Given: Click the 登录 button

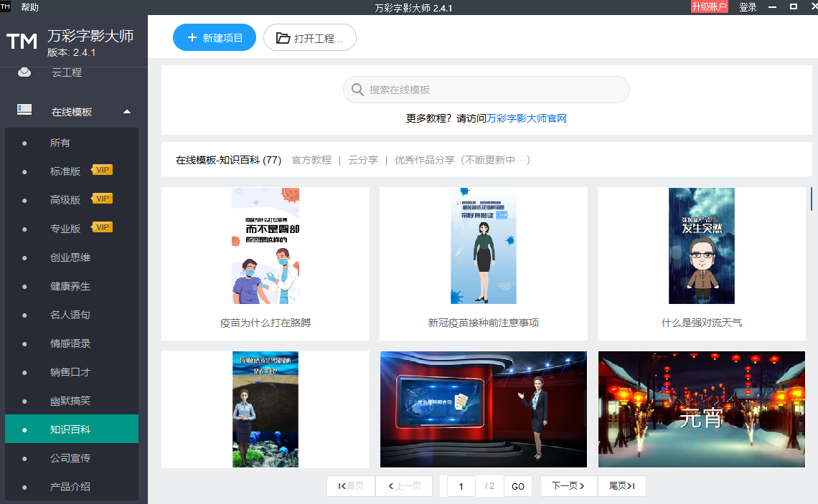Looking at the screenshot, I should click(x=748, y=6).
